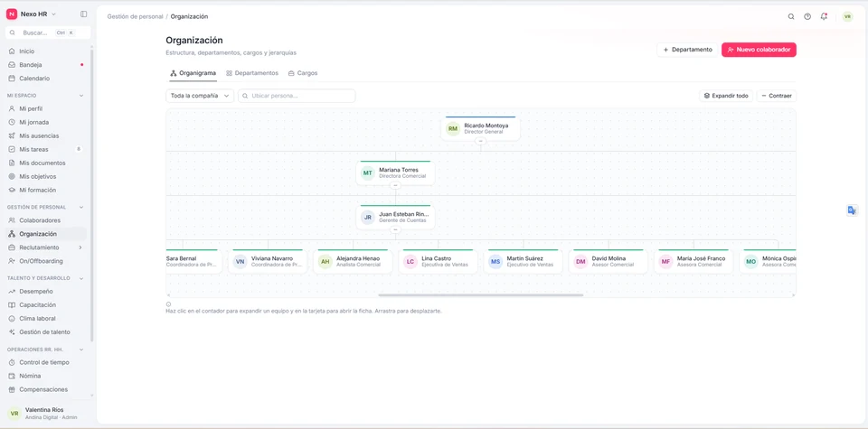Open Viviana Navarro's card
This screenshot has width=868, height=429.
tap(268, 262)
